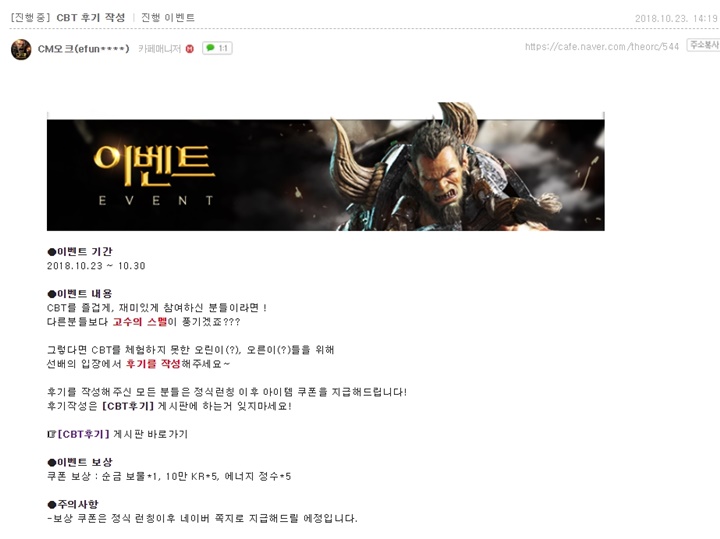Click the 카페매니저 role label
Viewport: 720px width, 539px height.
159,49
